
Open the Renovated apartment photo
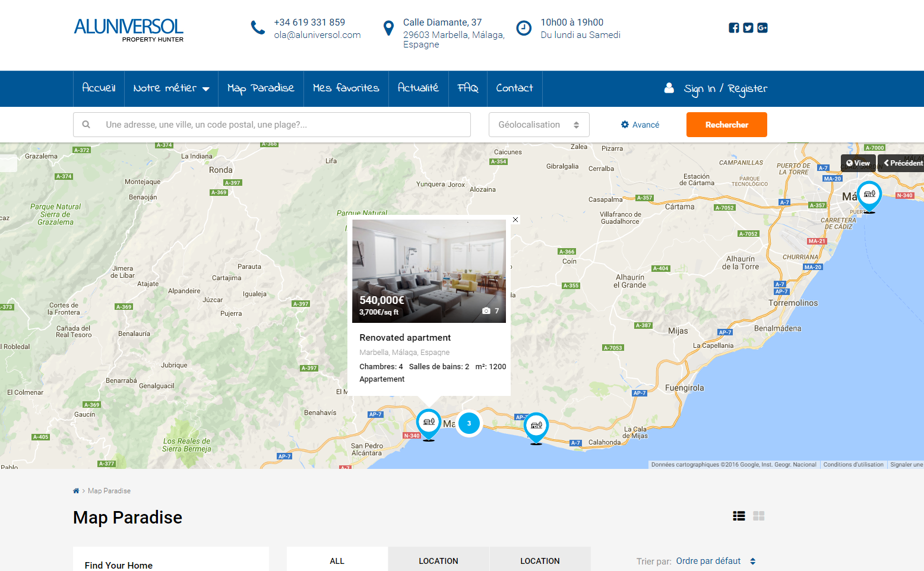tap(429, 271)
